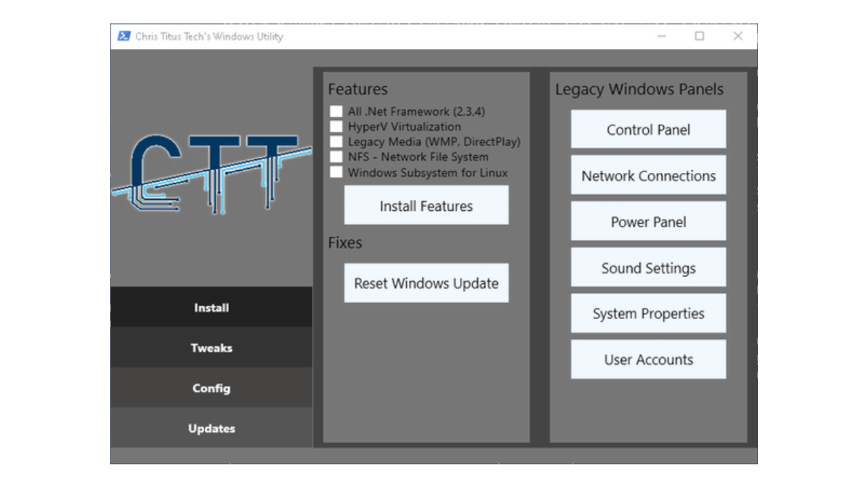868x488 pixels.
Task: Click the CTT logo image
Action: point(212,174)
